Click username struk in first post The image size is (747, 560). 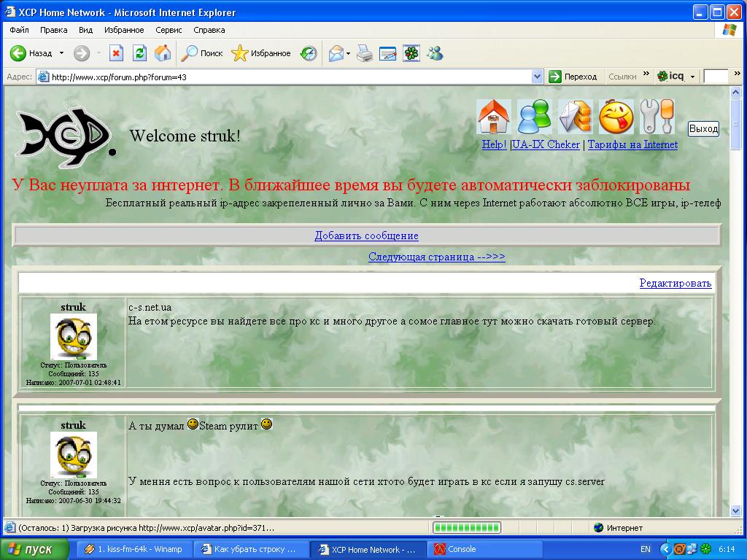[74, 307]
